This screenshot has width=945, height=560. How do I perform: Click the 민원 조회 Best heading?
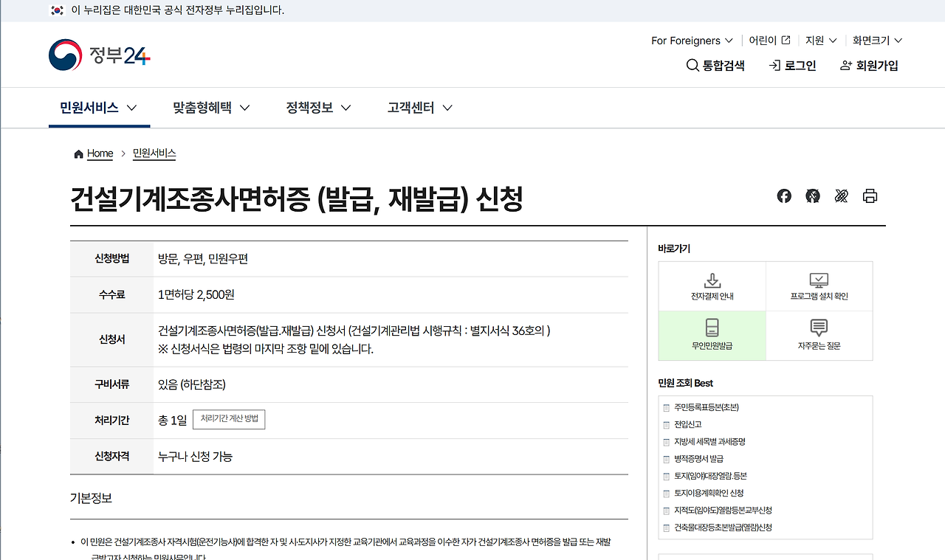point(685,383)
